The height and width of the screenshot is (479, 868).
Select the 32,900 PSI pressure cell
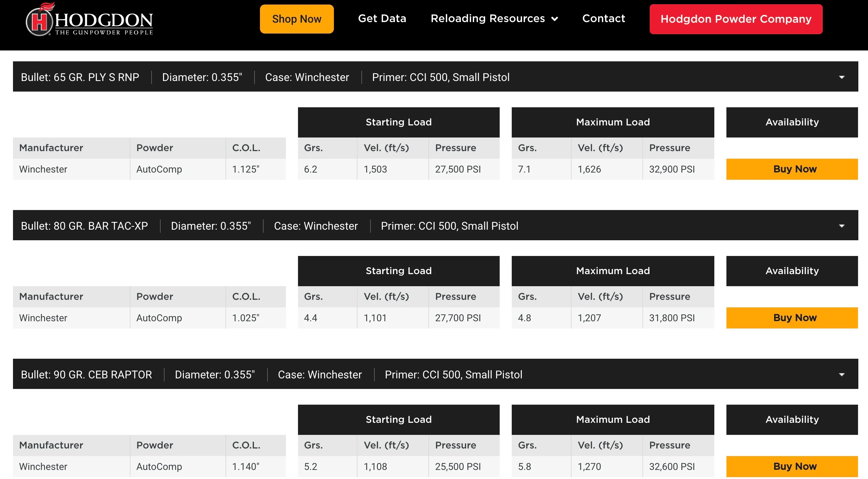click(x=678, y=169)
